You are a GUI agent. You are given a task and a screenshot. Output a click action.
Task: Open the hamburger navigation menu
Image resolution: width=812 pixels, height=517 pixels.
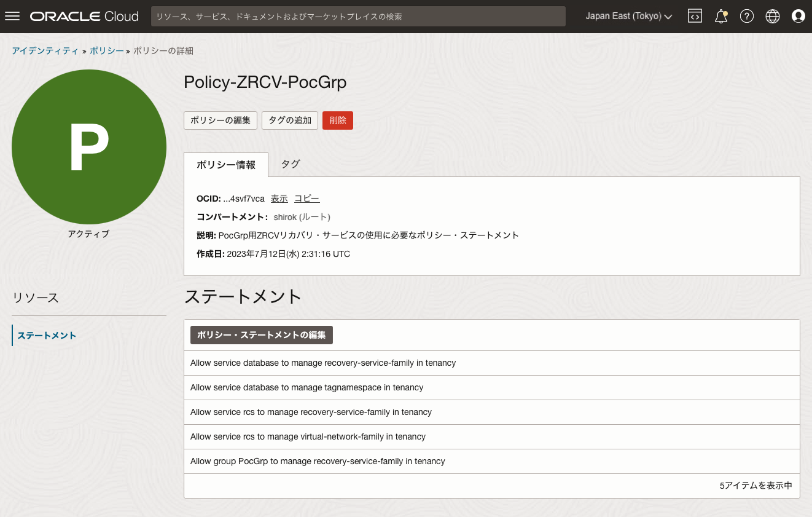[x=12, y=16]
